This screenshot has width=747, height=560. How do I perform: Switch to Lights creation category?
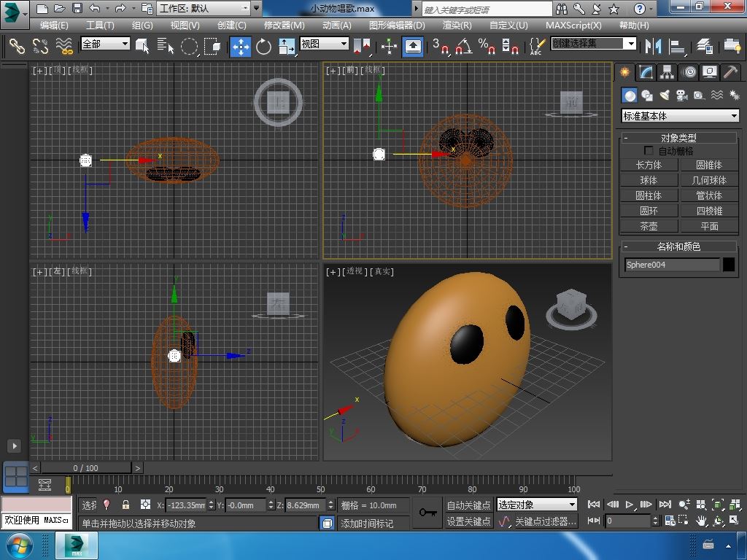tap(665, 96)
